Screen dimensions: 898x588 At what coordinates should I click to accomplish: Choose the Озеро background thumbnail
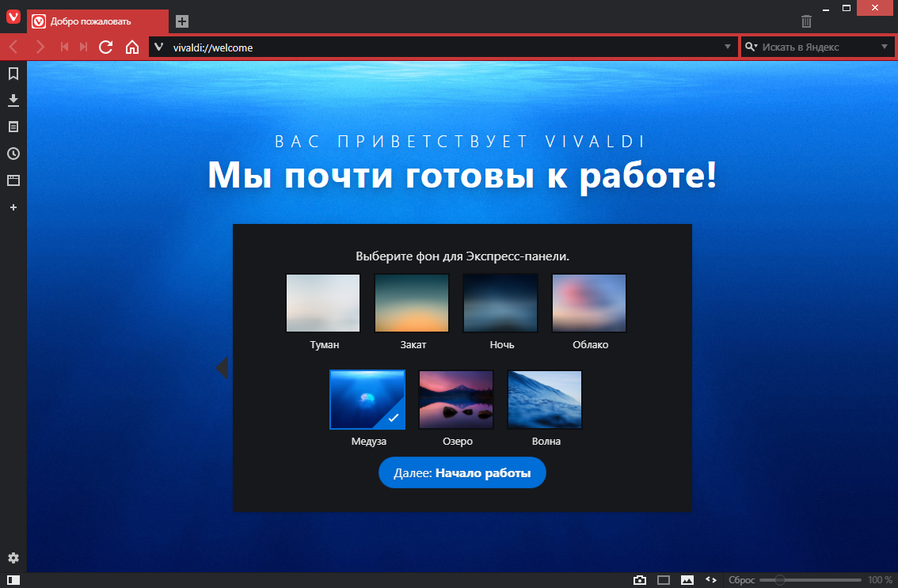click(x=456, y=400)
